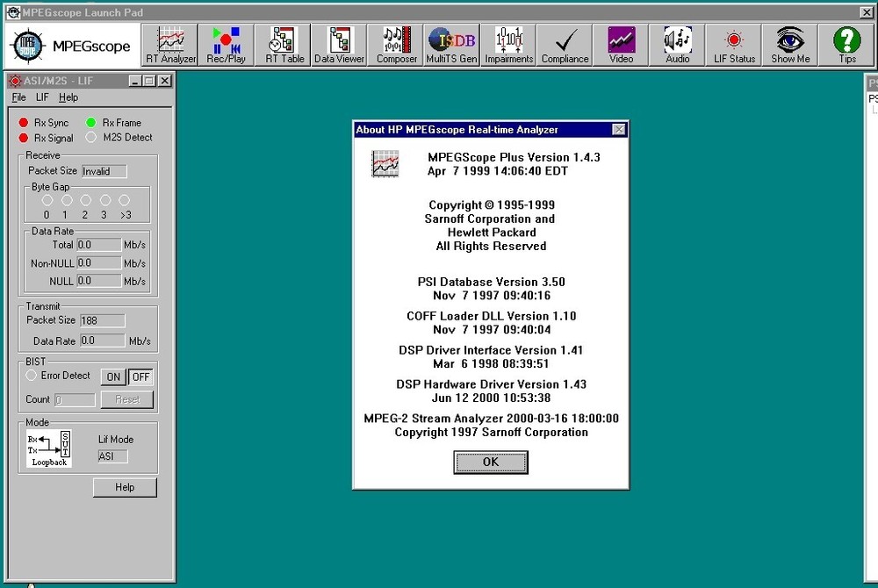Screen dimensions: 878x588
Task: Enable BIST Error Detect with ON
Action: click(x=112, y=376)
